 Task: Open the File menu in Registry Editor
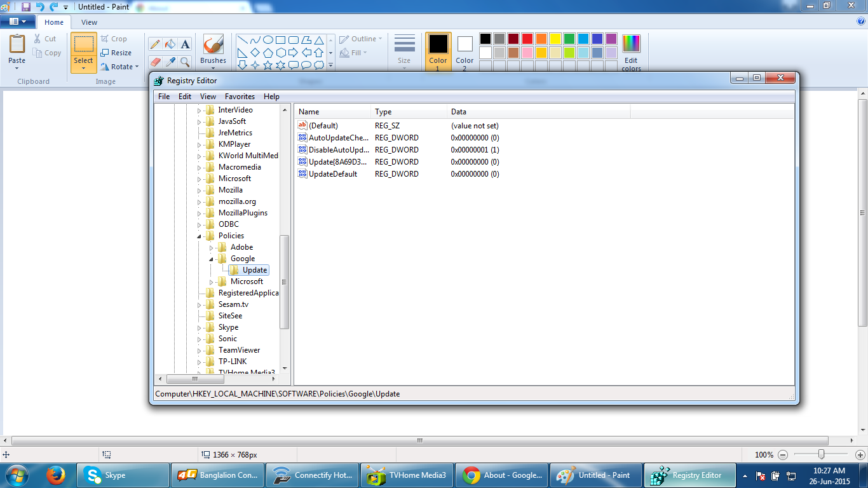click(x=164, y=97)
